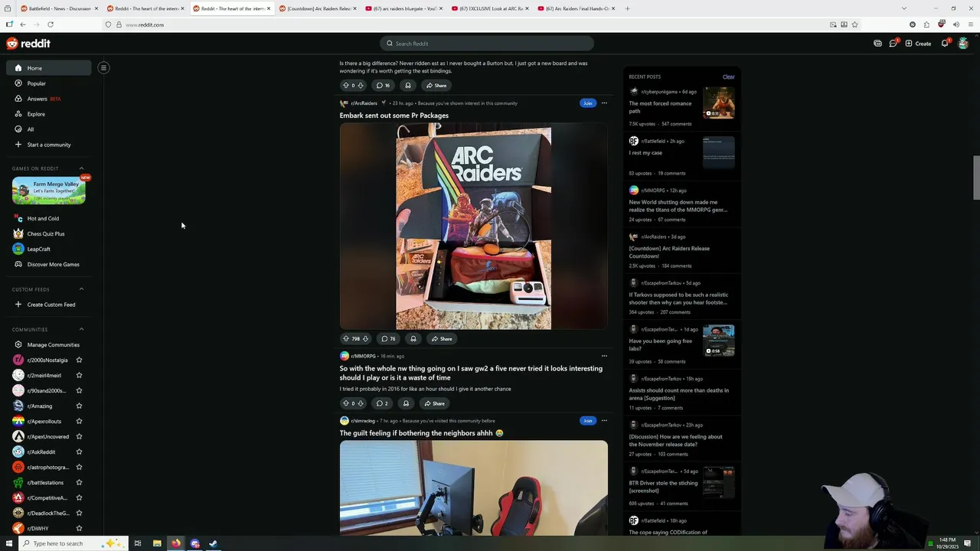
Task: Open Create Custom Feed
Action: pos(47,305)
